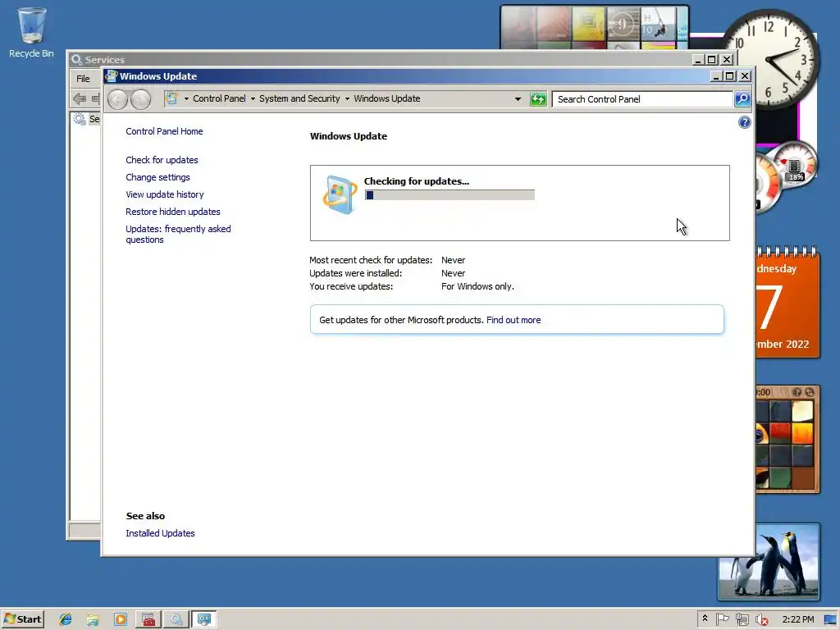Show hidden tray icons arrow
Image resolution: width=840 pixels, height=630 pixels.
click(705, 619)
